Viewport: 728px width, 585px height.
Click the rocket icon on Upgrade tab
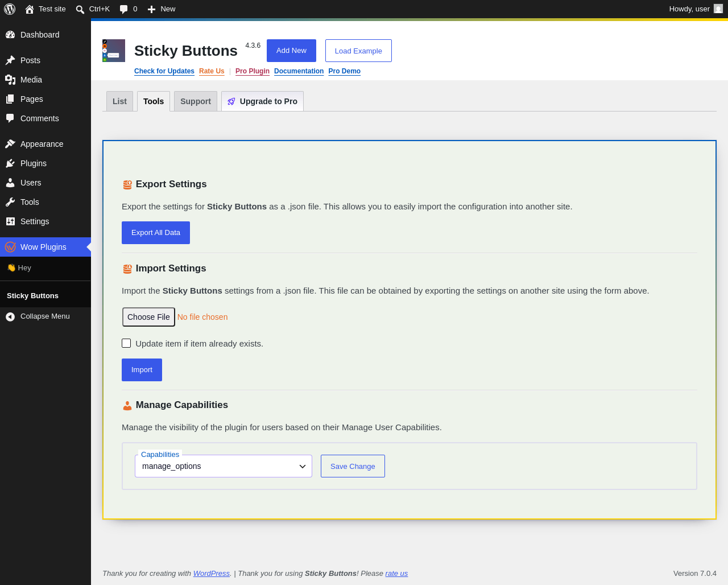tap(231, 101)
